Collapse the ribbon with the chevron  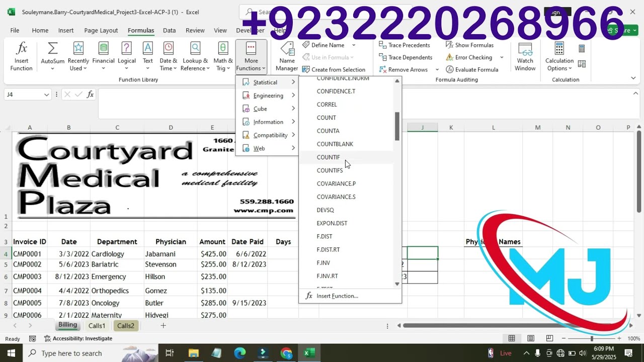click(x=633, y=78)
